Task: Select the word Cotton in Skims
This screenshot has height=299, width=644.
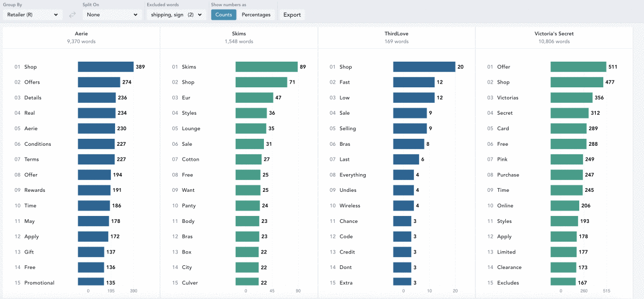Action: click(191, 159)
